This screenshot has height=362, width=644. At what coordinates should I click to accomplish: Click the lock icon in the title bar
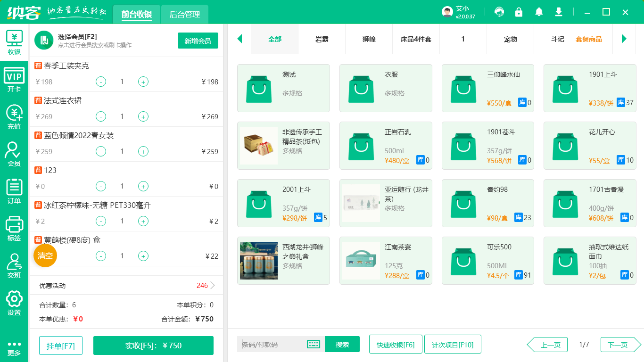519,12
